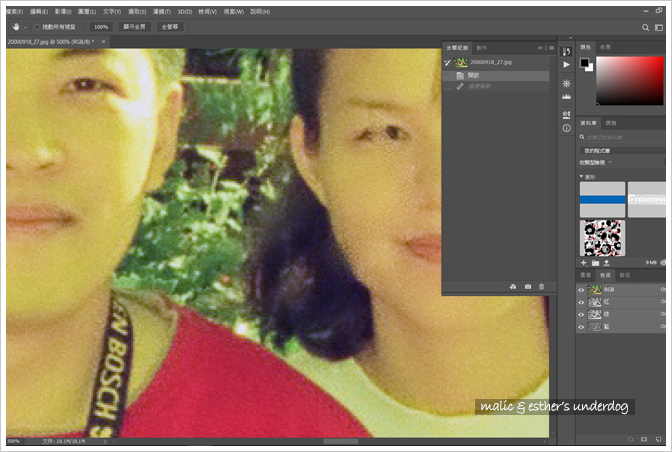Image resolution: width=672 pixels, height=452 pixels.
Task: Collapse History panel with double-arrow icon
Action: point(540,48)
